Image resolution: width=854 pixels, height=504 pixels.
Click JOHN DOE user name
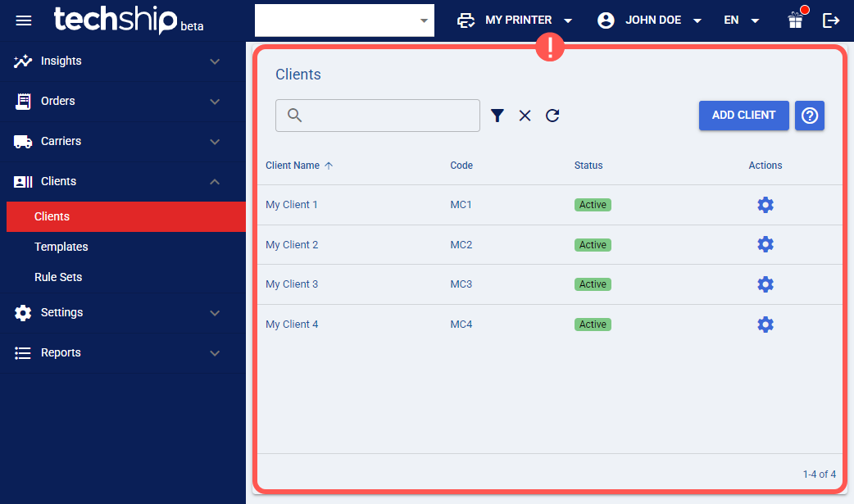click(653, 20)
